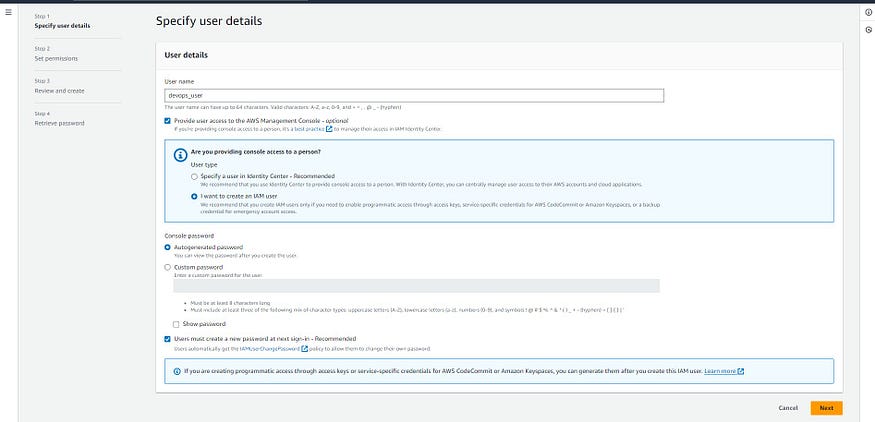Click the external link icon beside IAMUserChangePassword
This screenshot has width=875, height=422.
point(304,349)
